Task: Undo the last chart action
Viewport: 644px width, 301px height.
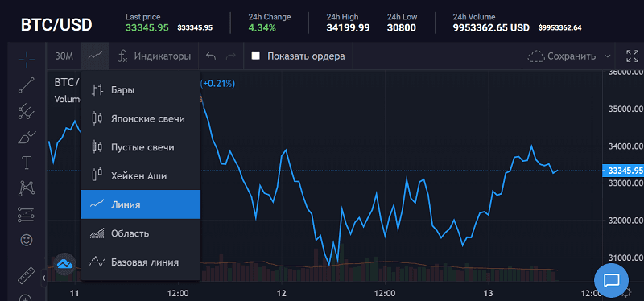Action: pos(211,56)
